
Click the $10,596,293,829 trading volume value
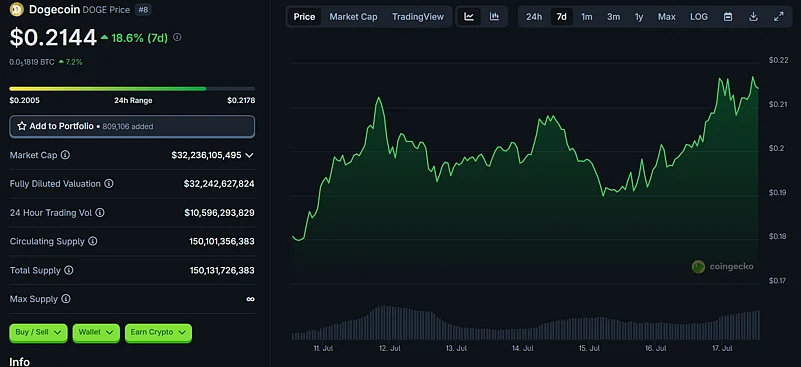point(219,212)
